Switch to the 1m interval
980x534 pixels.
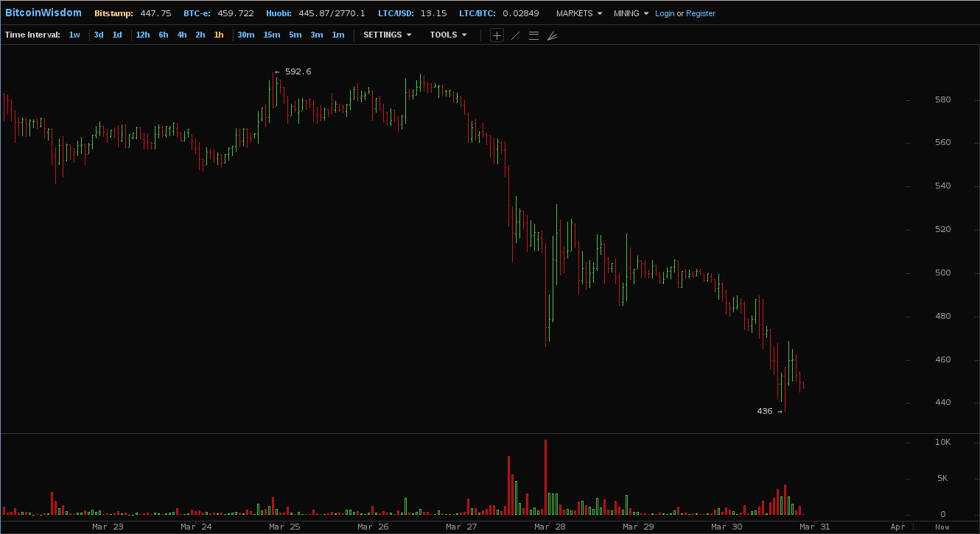[x=337, y=35]
